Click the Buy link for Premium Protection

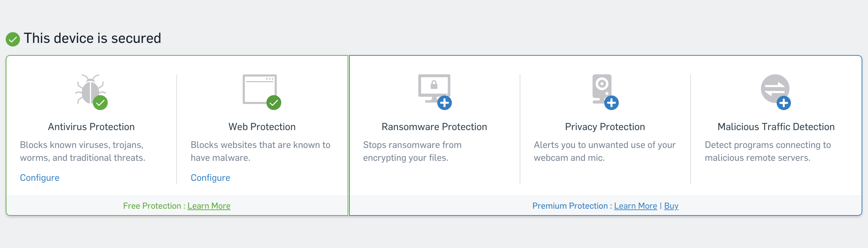(x=671, y=206)
